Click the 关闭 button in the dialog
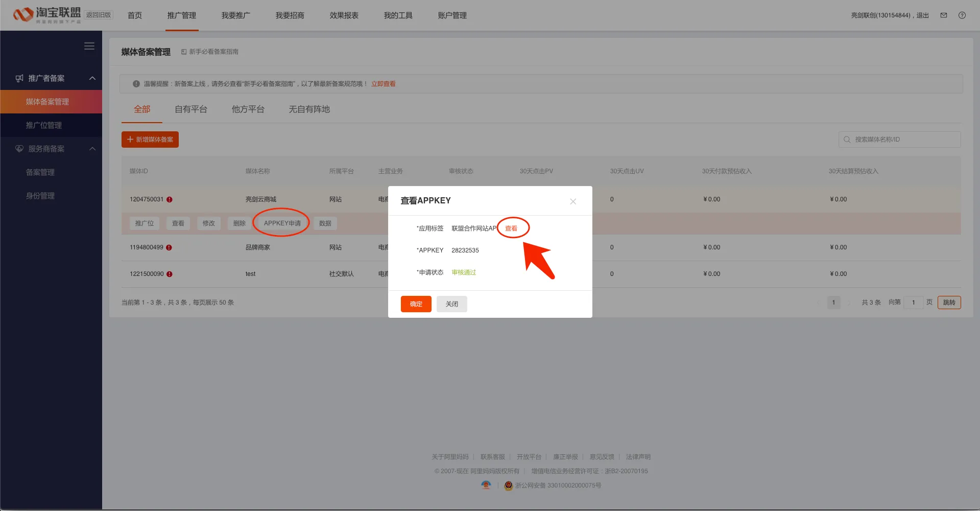 coord(452,304)
